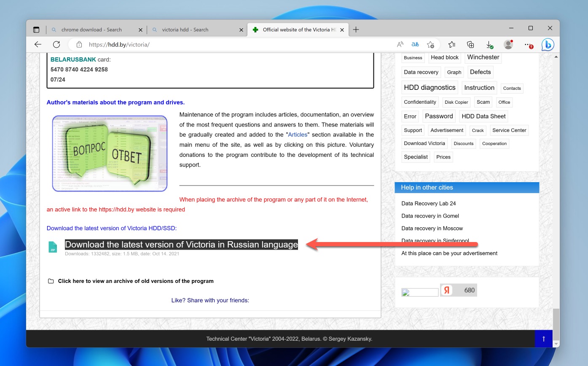Download the latest Victoria in Russian language
This screenshot has width=588, height=366.
point(181,245)
